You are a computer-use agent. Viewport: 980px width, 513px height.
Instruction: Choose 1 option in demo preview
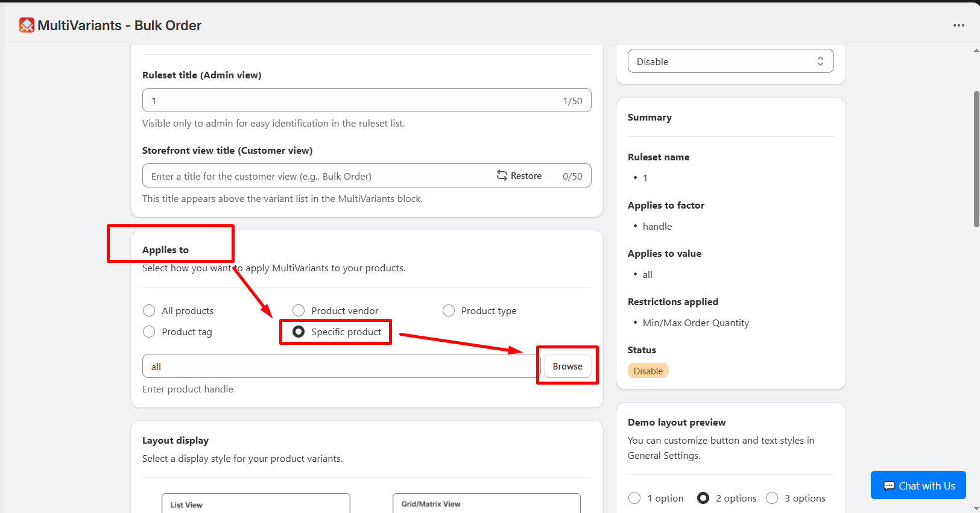(x=634, y=498)
